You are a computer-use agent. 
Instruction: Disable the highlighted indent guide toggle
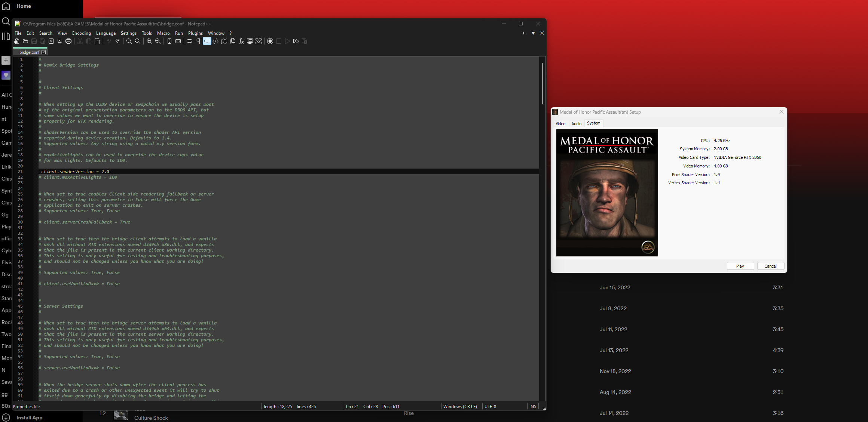pyautogui.click(x=207, y=41)
